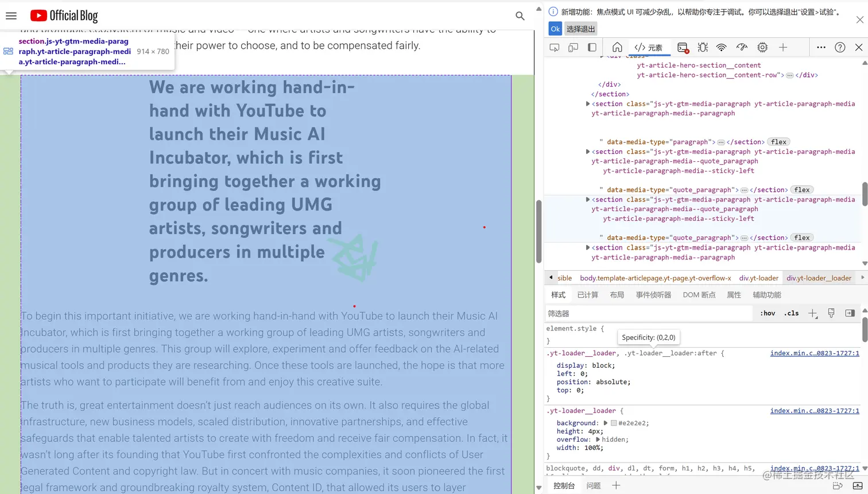Open the DevTools help question icon

click(840, 48)
